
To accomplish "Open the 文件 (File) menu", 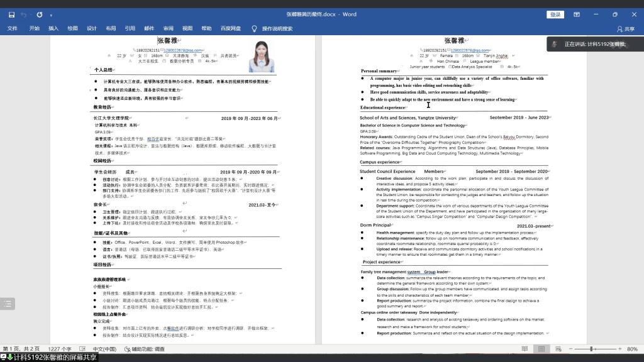I will click(x=12, y=28).
